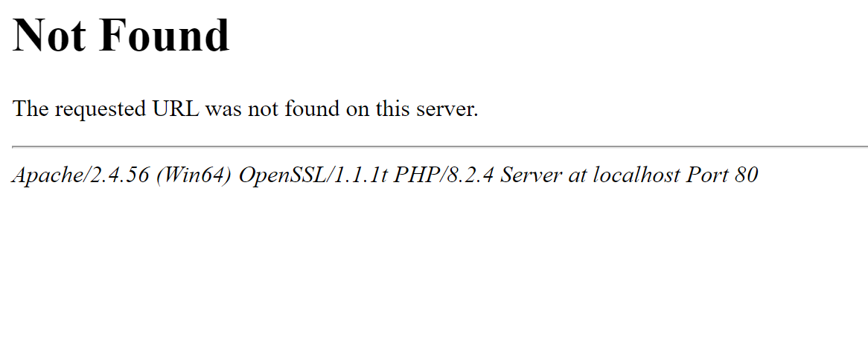Image resolution: width=868 pixels, height=339 pixels.
Task: Click the word "at" before localhost
Action: [578, 176]
